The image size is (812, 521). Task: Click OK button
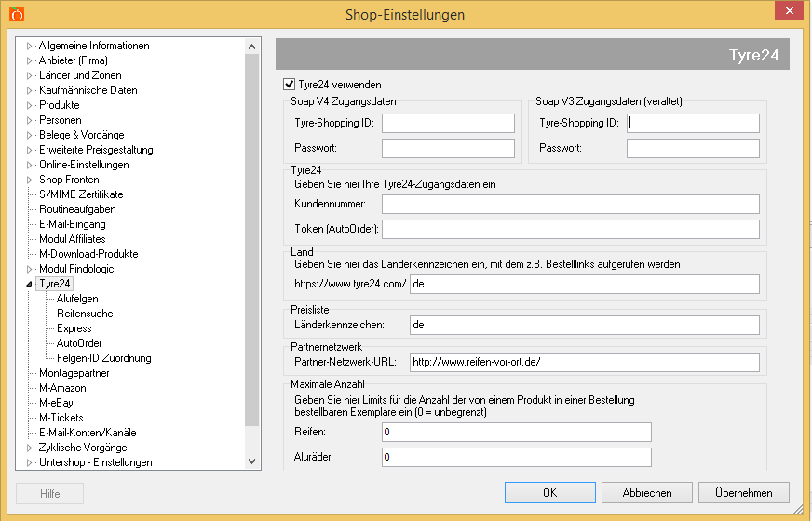(550, 492)
